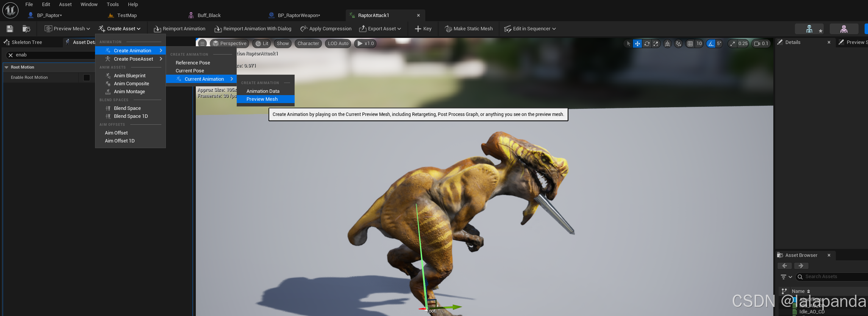Open the Asset Browser filter dropdown
Image resolution: width=868 pixels, height=316 pixels.
click(786, 277)
